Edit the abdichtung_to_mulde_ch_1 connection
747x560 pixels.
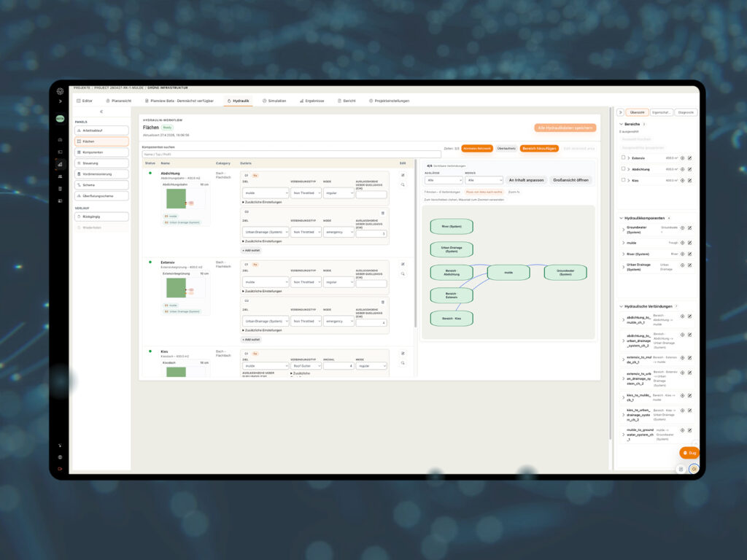point(689,316)
